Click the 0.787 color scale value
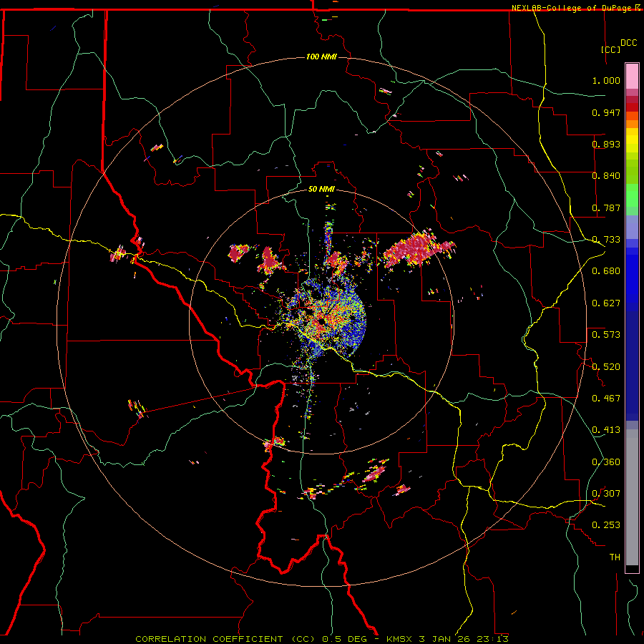 point(606,208)
